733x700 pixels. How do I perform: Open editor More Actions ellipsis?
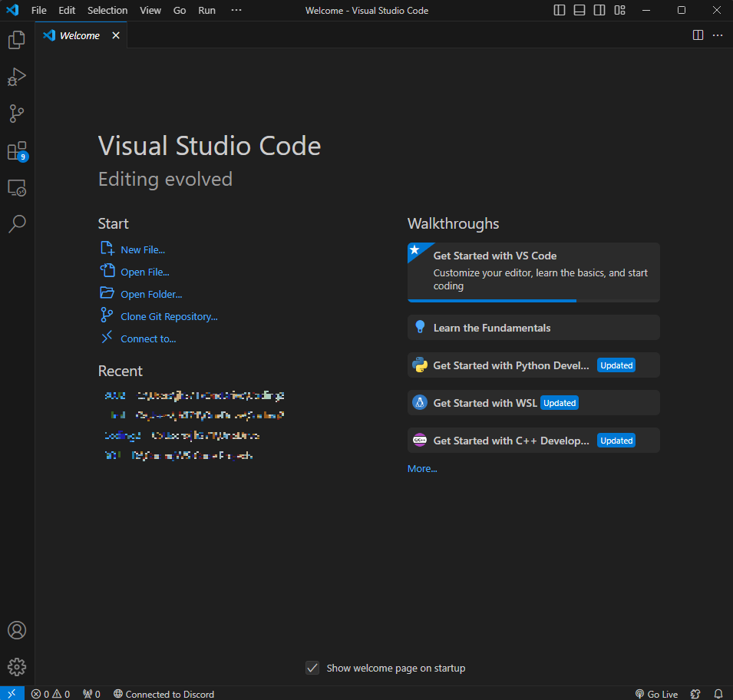718,35
